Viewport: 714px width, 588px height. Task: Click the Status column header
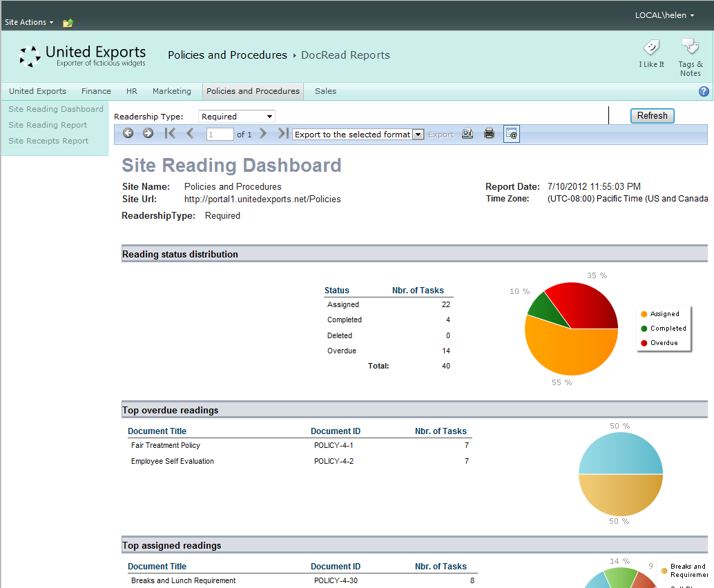[x=336, y=291]
